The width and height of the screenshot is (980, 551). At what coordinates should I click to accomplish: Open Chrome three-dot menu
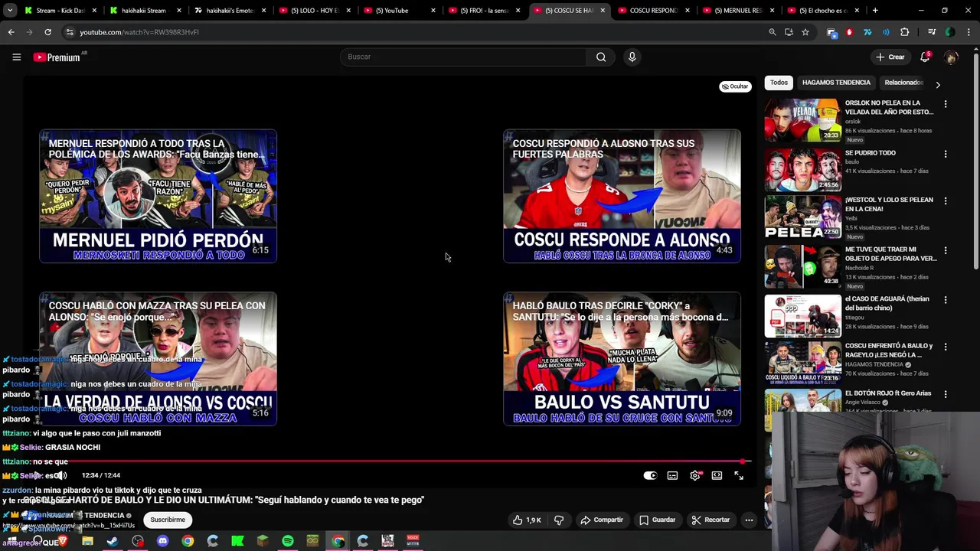[970, 32]
